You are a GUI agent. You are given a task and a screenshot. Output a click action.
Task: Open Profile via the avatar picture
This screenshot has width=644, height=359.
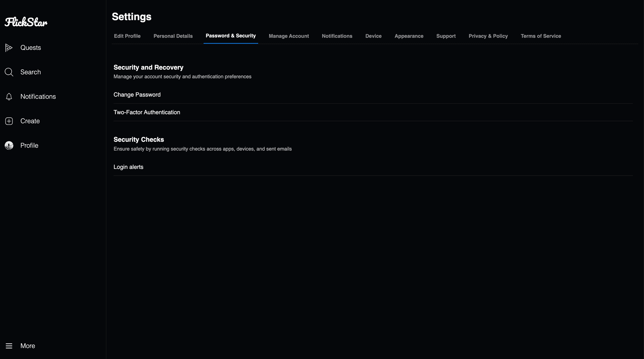[9, 145]
